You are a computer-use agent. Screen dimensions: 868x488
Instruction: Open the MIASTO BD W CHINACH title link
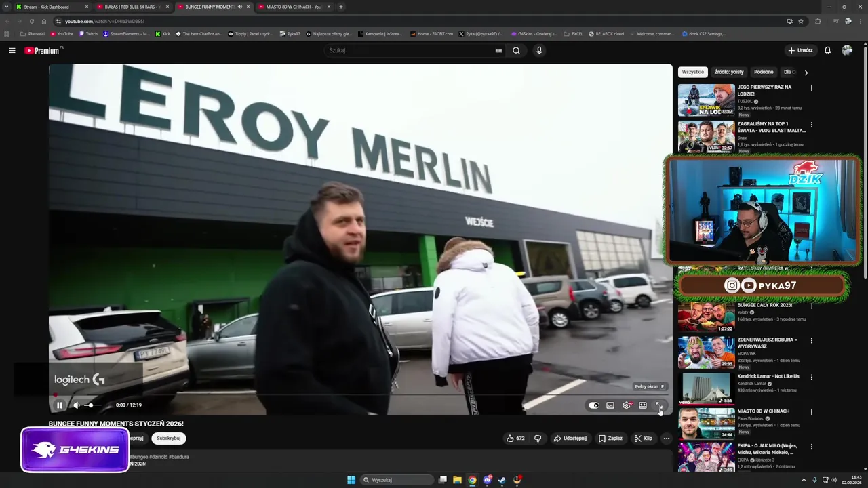click(x=764, y=411)
